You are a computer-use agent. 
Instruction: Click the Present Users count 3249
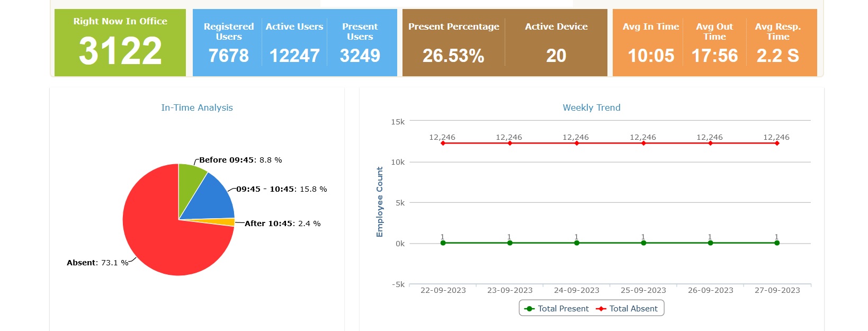[360, 56]
